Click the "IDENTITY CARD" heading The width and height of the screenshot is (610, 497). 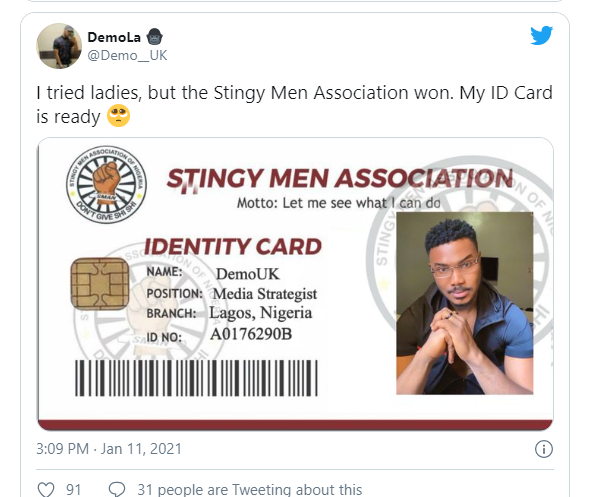tap(233, 246)
